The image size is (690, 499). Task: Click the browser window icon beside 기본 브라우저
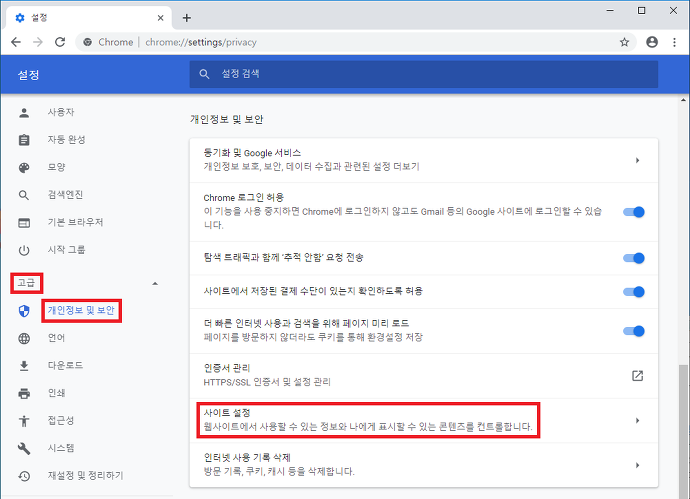pyautogui.click(x=24, y=223)
